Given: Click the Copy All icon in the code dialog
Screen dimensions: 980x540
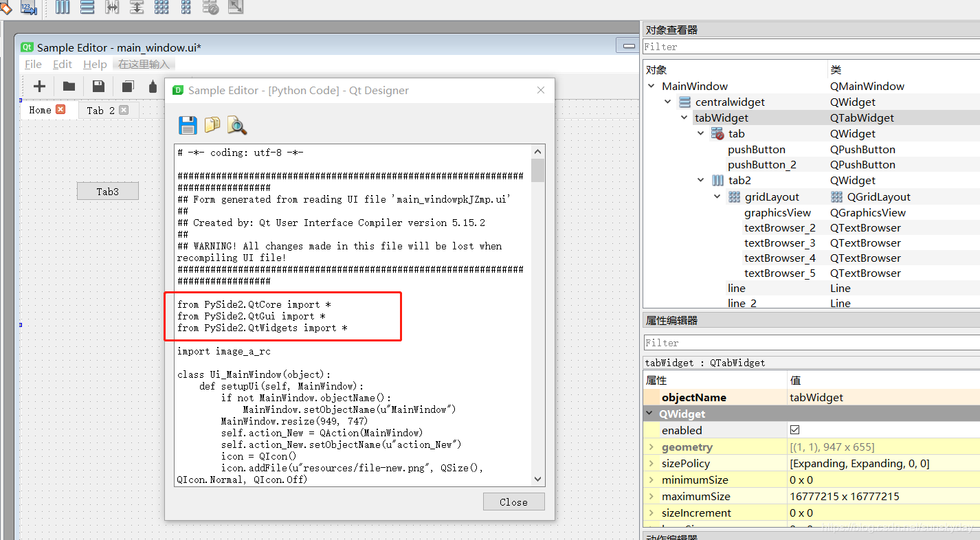Looking at the screenshot, I should (212, 125).
